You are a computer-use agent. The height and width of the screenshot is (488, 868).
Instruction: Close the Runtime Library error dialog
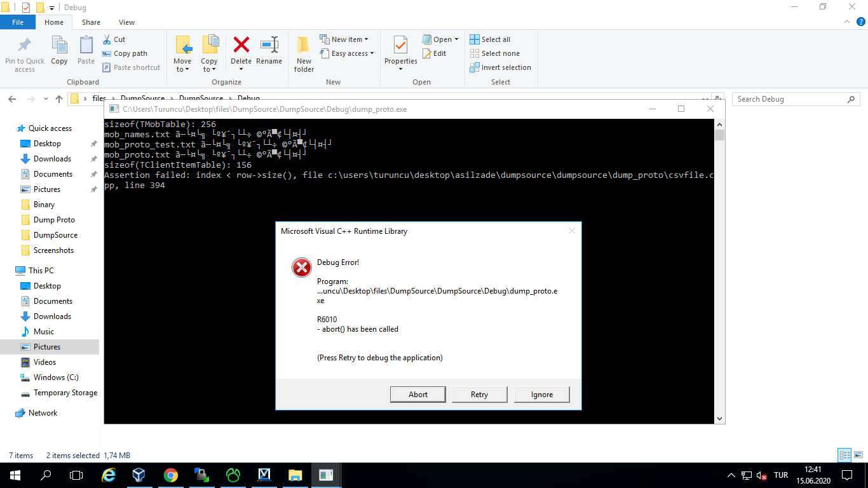tap(571, 231)
